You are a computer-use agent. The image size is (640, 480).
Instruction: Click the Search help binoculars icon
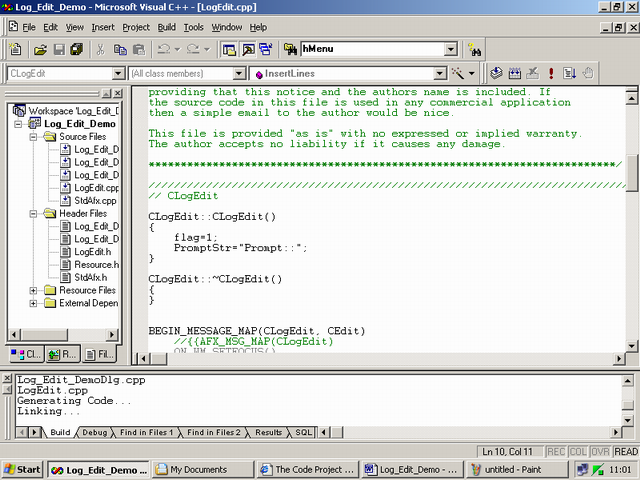[x=474, y=50]
